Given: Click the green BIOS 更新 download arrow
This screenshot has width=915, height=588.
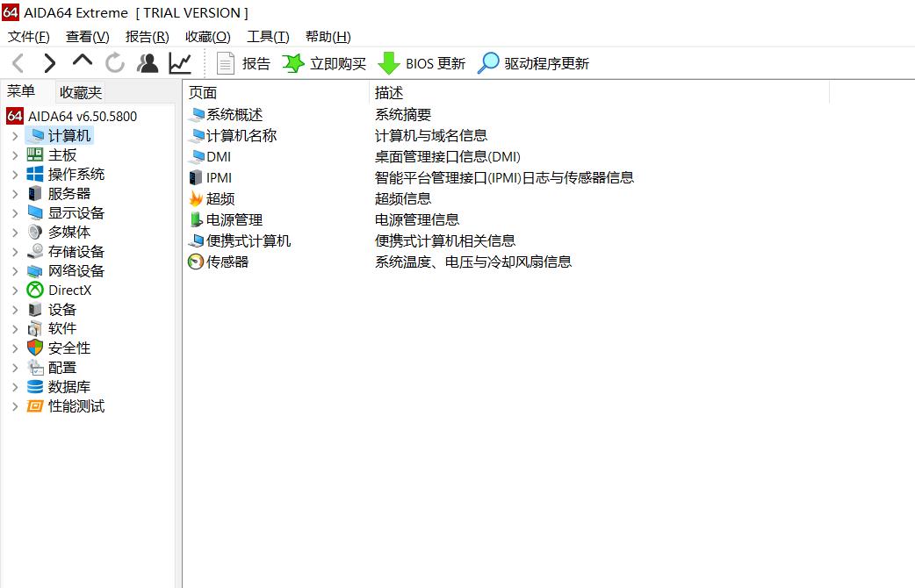Looking at the screenshot, I should (x=388, y=63).
